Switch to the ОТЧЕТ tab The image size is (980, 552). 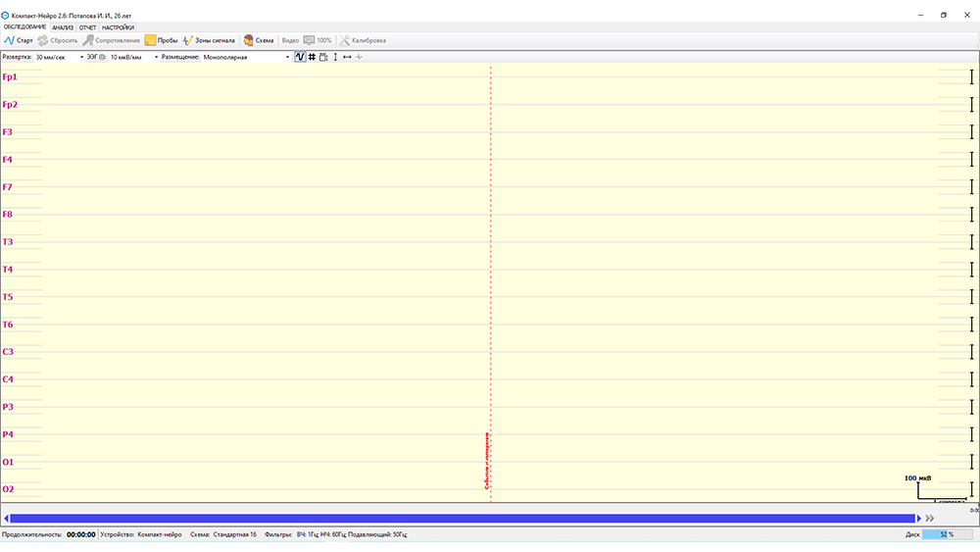pos(87,27)
